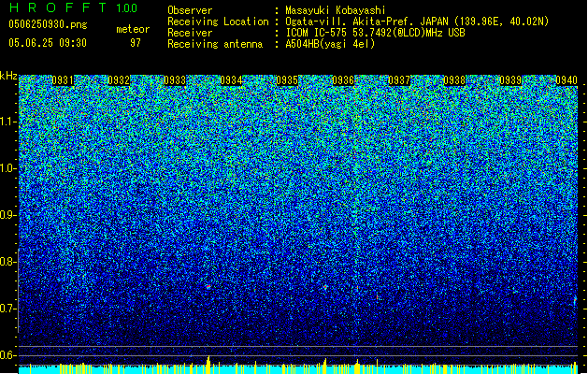Click the observer name Masayuki Kobayashi
Viewport: 588px width, 374px height.
click(336, 10)
